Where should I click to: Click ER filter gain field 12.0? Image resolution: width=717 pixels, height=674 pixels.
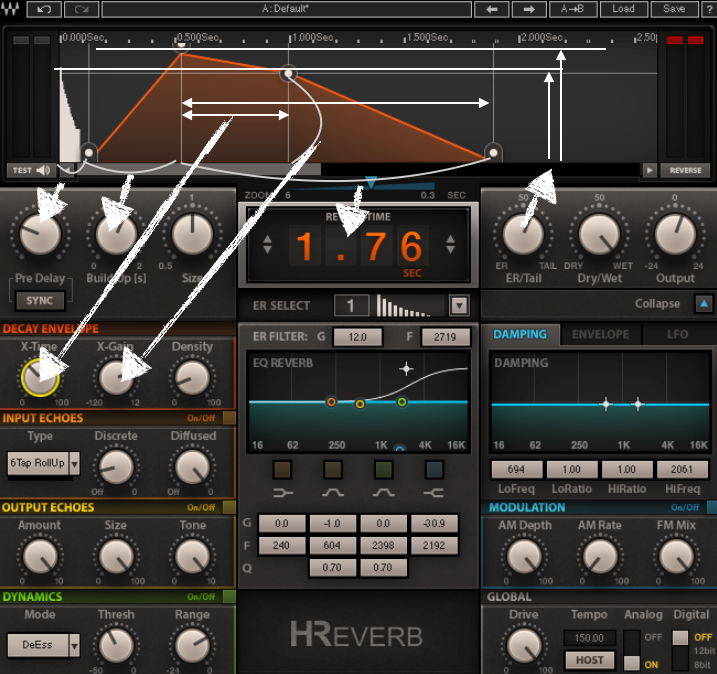358,337
